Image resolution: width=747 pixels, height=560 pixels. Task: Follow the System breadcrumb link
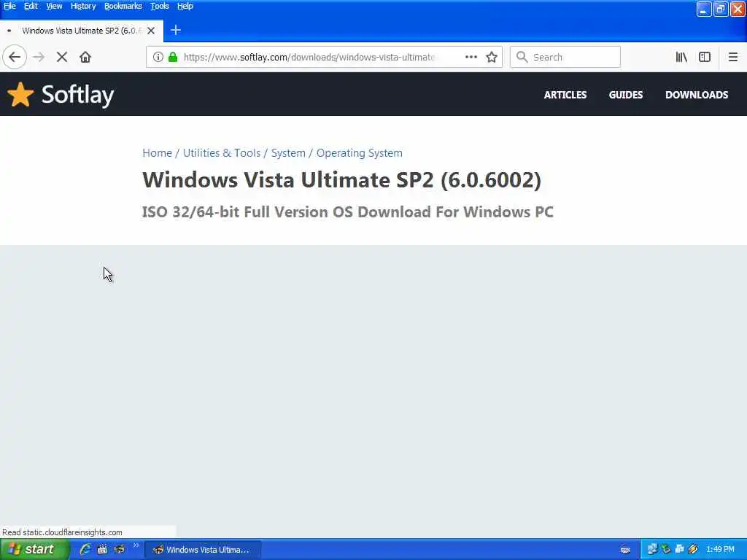point(288,153)
